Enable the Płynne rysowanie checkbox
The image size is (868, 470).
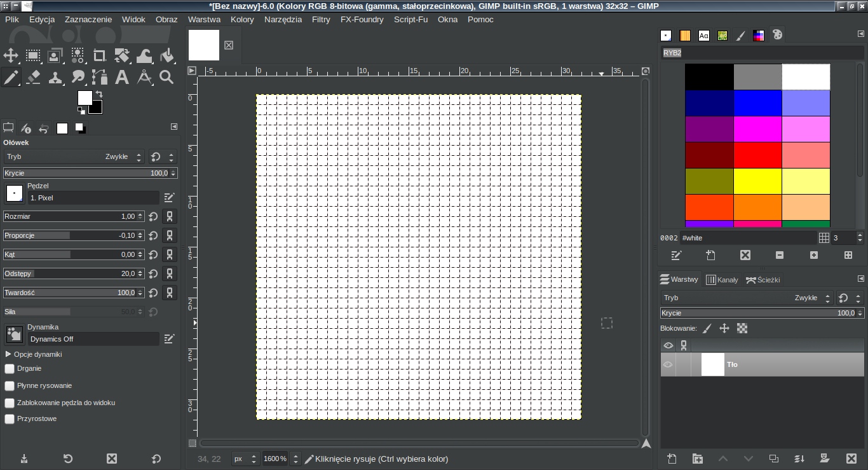pyautogui.click(x=10, y=385)
